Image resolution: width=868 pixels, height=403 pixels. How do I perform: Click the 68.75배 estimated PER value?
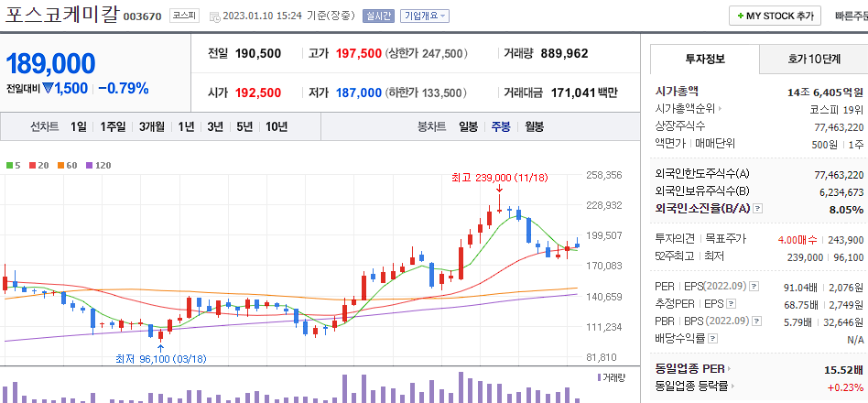click(x=801, y=304)
